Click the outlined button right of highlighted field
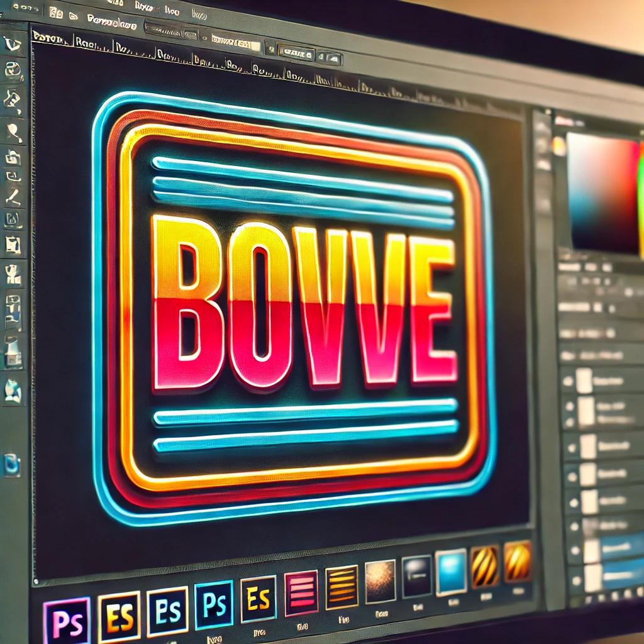The height and width of the screenshot is (644, 644). pyautogui.click(x=296, y=53)
